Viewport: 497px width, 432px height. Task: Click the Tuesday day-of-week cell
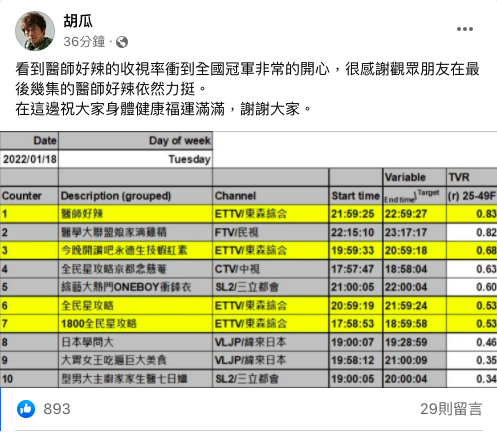coord(135,159)
